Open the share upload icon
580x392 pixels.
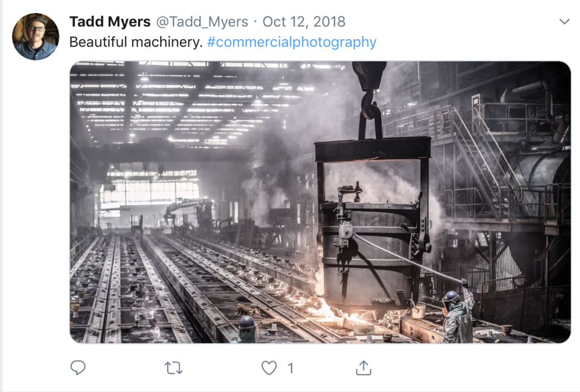pyautogui.click(x=363, y=368)
